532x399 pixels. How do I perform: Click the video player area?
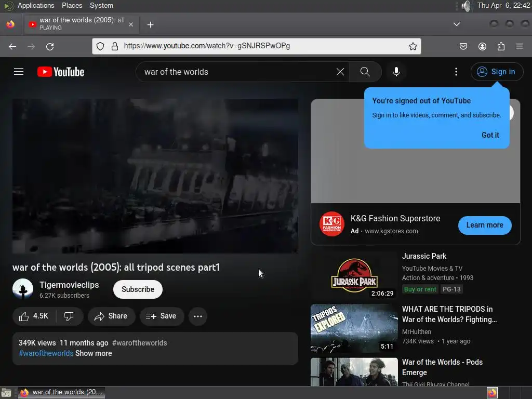pyautogui.click(x=155, y=176)
